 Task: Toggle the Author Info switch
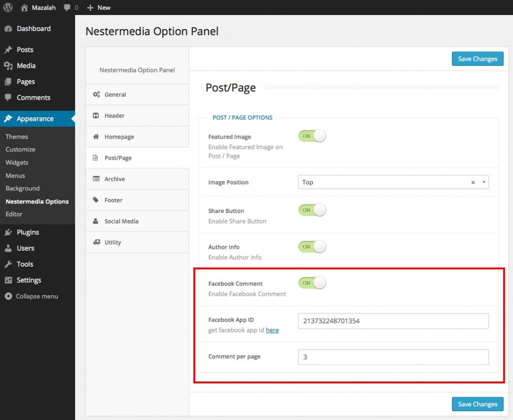tap(312, 247)
